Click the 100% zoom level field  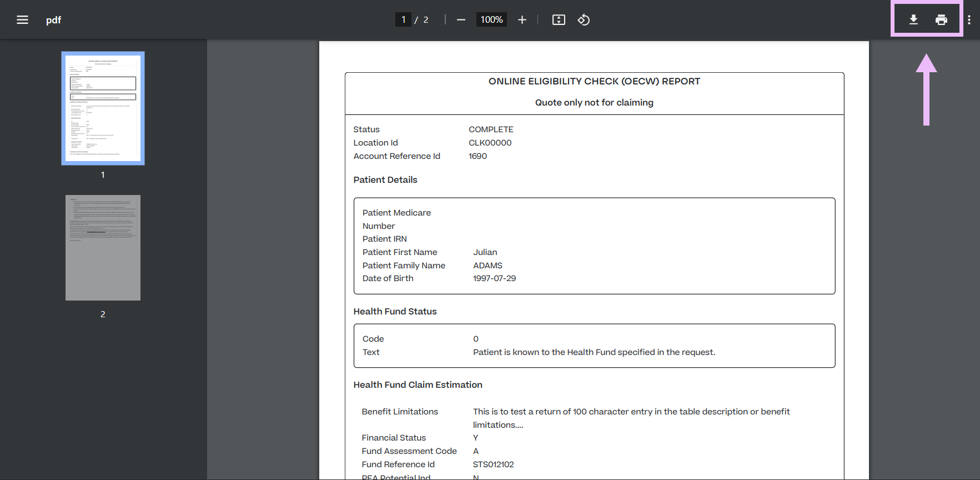(x=491, y=19)
